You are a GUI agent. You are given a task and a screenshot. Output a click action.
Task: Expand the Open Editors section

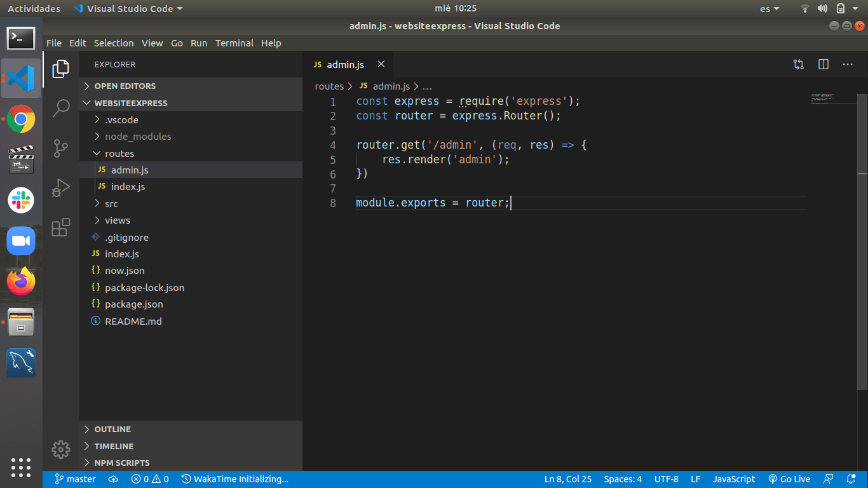[x=191, y=86]
